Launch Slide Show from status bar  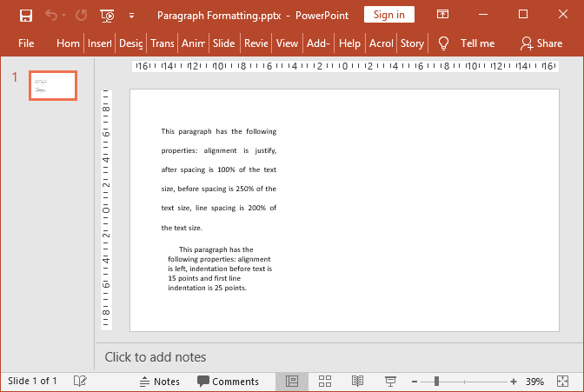click(x=390, y=381)
